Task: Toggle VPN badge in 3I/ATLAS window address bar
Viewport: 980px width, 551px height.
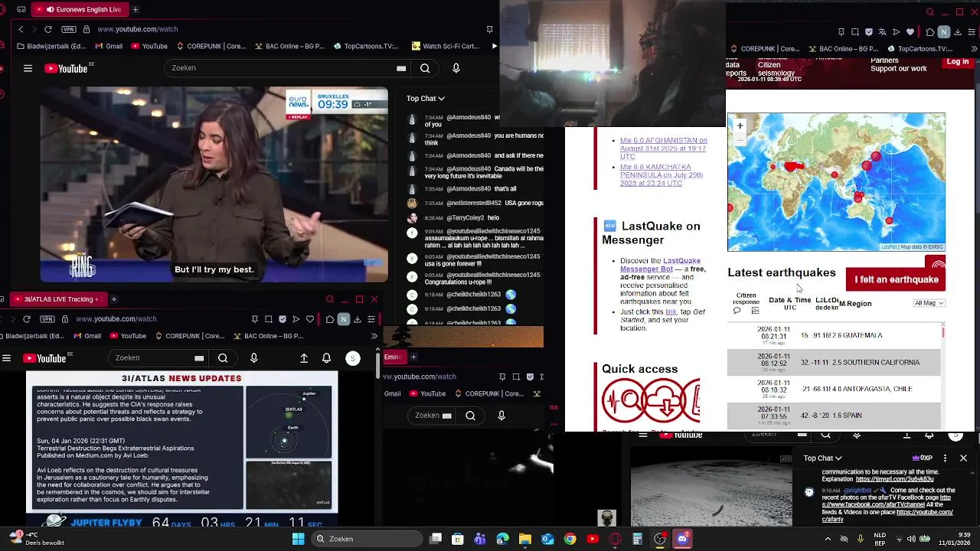Action: (x=47, y=319)
